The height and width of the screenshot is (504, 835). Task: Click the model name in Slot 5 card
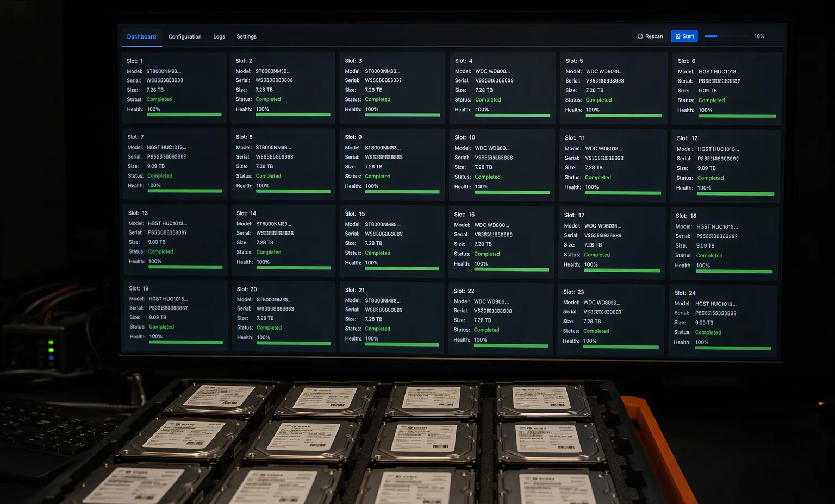(x=605, y=72)
